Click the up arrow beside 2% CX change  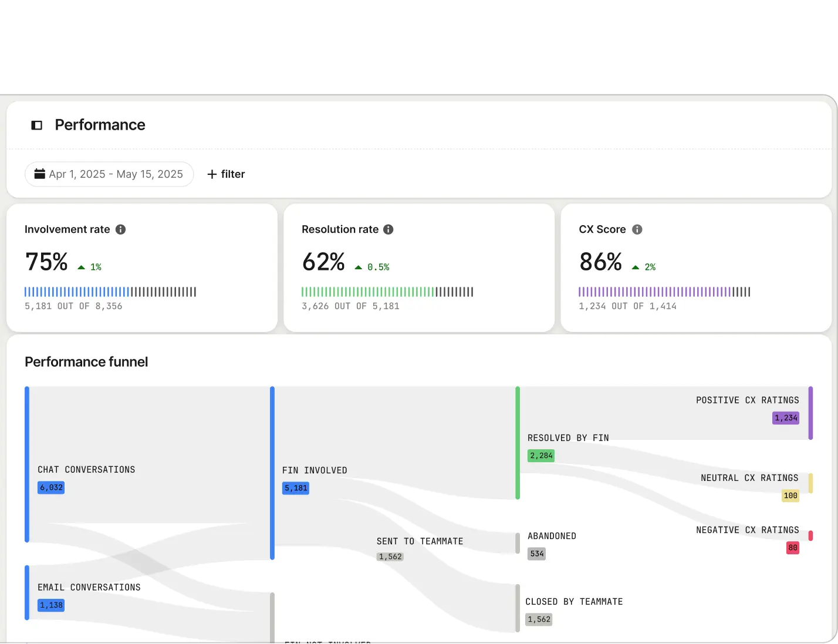635,267
